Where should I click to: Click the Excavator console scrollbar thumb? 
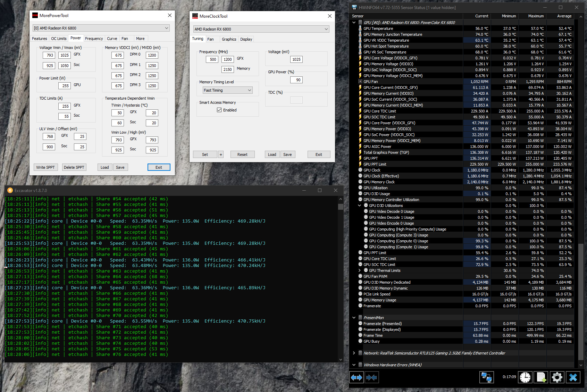(341, 207)
